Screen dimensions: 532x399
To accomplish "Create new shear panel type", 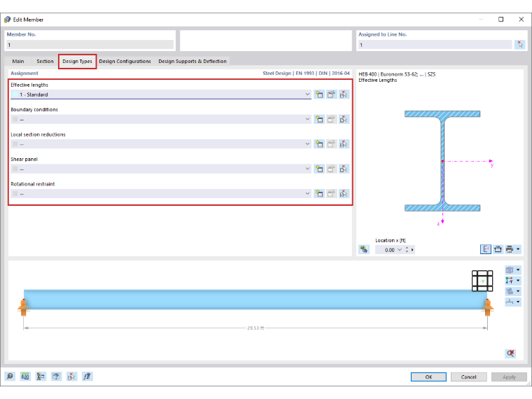I will point(319,169).
